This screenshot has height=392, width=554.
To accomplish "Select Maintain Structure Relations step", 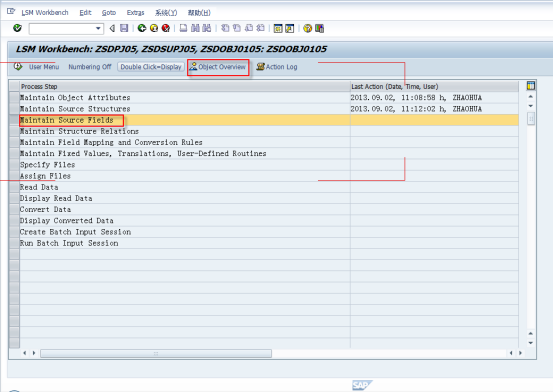I will point(184,131).
